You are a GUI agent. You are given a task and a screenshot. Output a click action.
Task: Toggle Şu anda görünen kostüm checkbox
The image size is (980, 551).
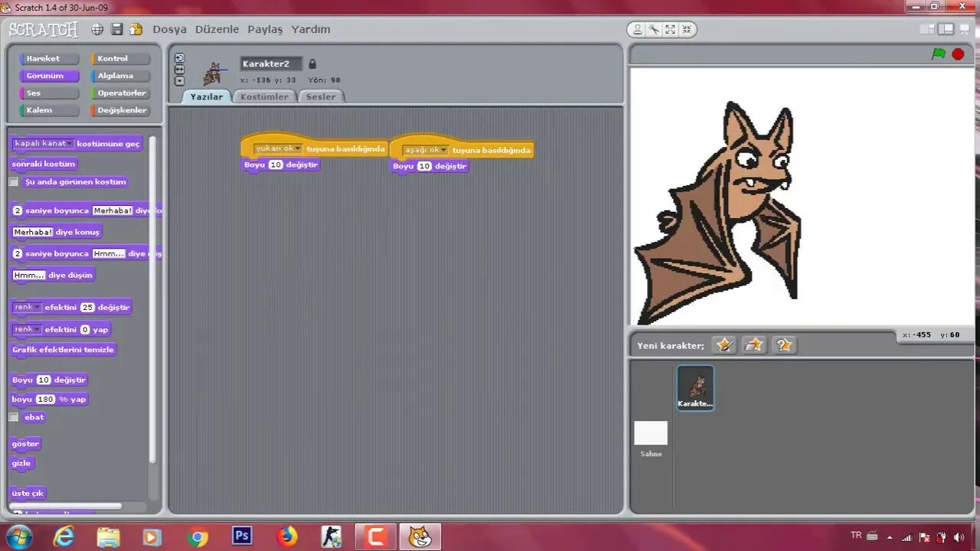(x=13, y=182)
